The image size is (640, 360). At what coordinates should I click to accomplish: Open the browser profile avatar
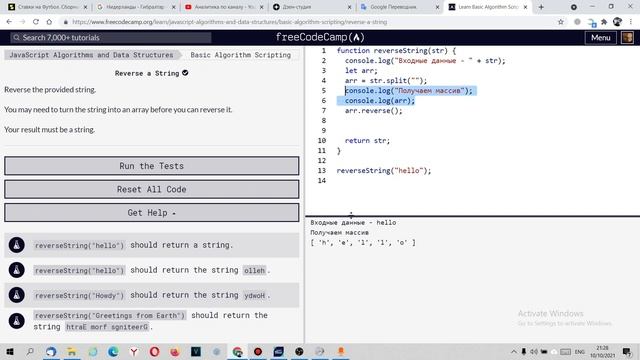click(x=617, y=22)
